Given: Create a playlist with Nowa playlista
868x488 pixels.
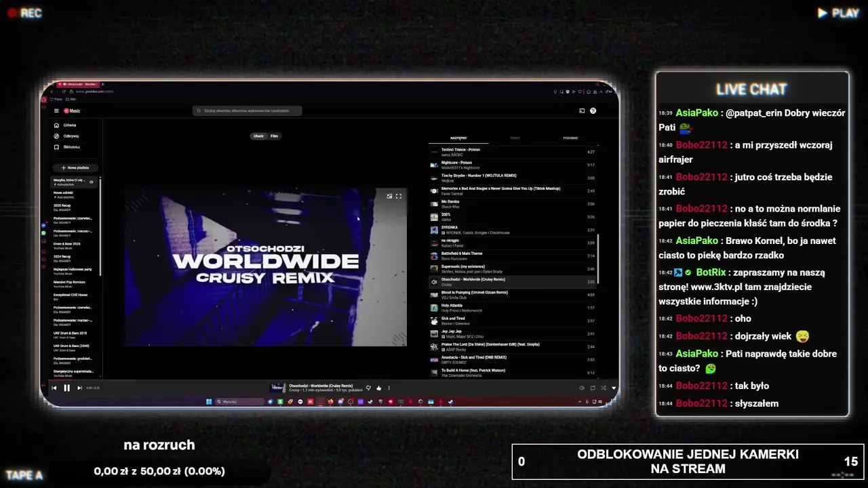Looking at the screenshot, I should (75, 167).
